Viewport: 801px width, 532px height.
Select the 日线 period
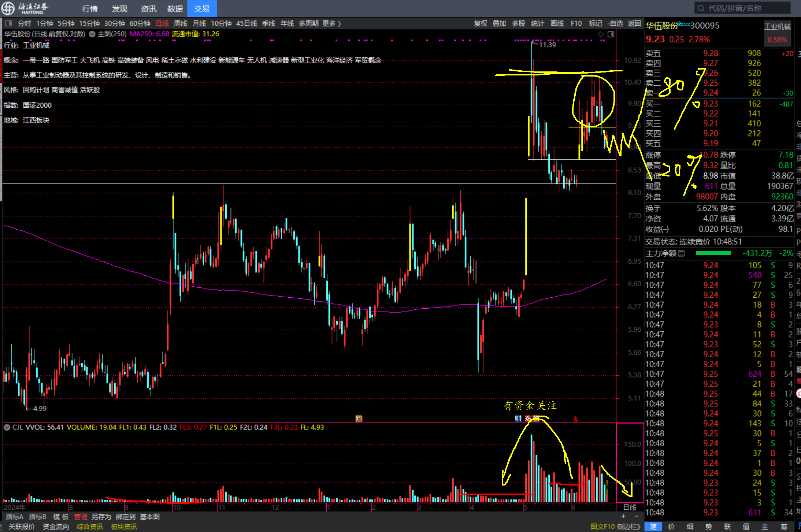pos(162,23)
